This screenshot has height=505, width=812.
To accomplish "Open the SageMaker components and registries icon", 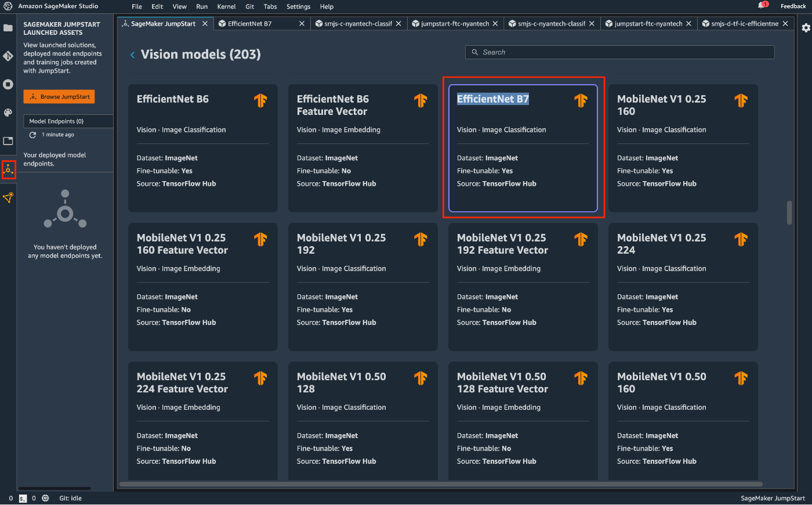I will (x=8, y=198).
